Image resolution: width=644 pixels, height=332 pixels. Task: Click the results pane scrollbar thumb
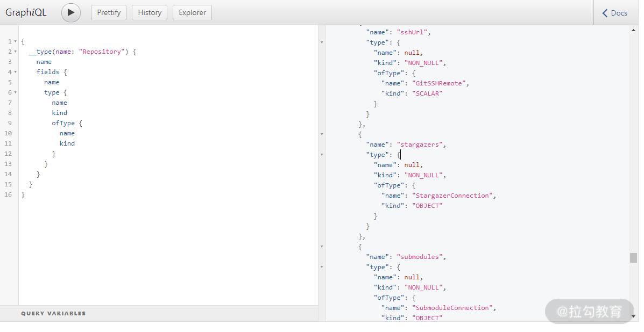pyautogui.click(x=633, y=258)
